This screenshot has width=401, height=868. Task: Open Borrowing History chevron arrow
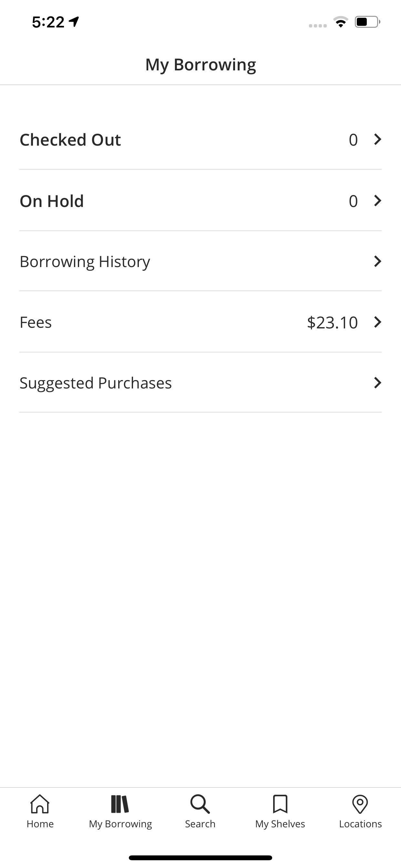pos(378,261)
